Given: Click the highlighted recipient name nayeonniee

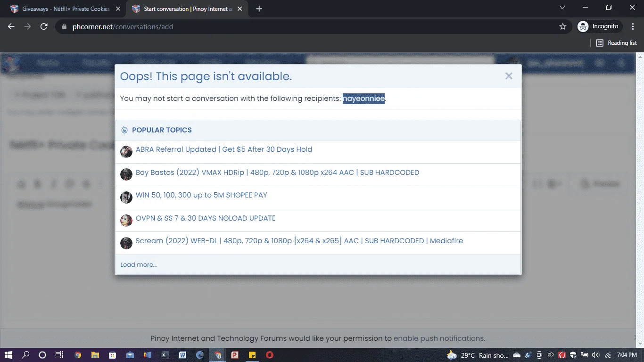Looking at the screenshot, I should [x=363, y=99].
